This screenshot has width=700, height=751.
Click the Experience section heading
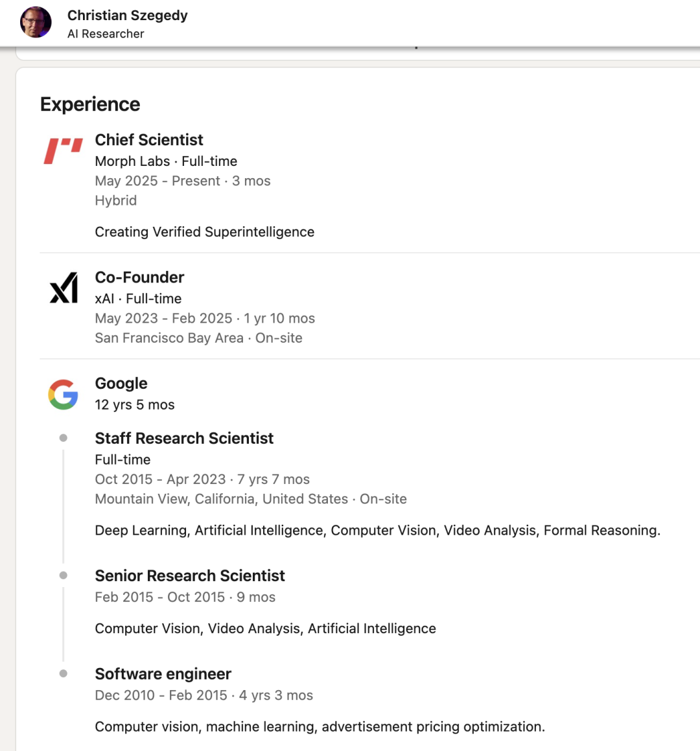[x=90, y=104]
